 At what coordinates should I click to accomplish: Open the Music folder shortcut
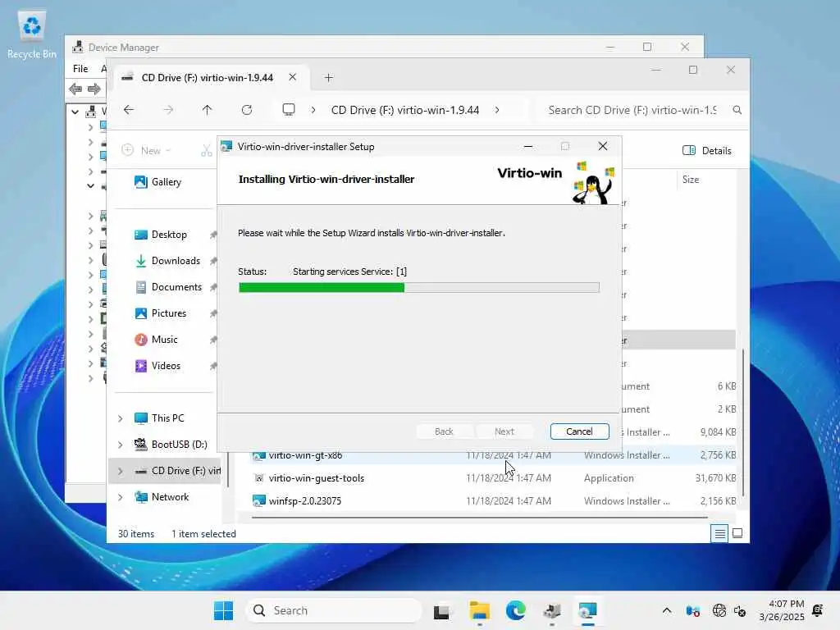[156, 340]
